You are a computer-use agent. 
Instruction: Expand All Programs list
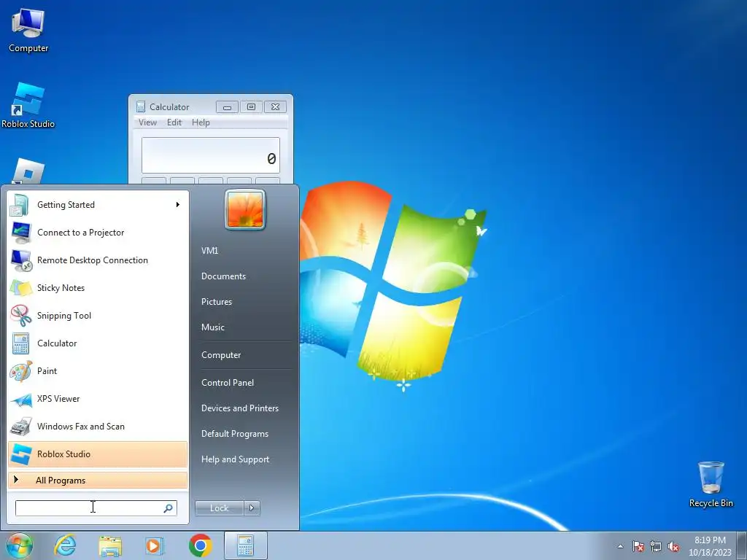tap(98, 481)
